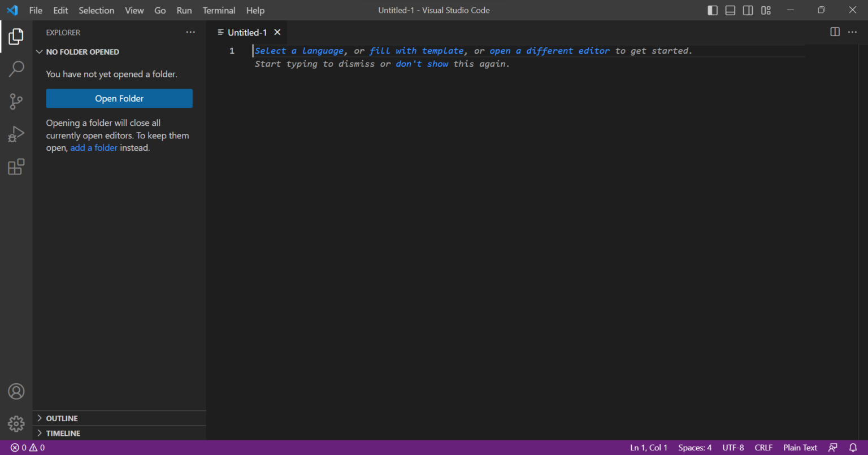Open the Explorer view in activity bar
The image size is (868, 455).
point(16,37)
